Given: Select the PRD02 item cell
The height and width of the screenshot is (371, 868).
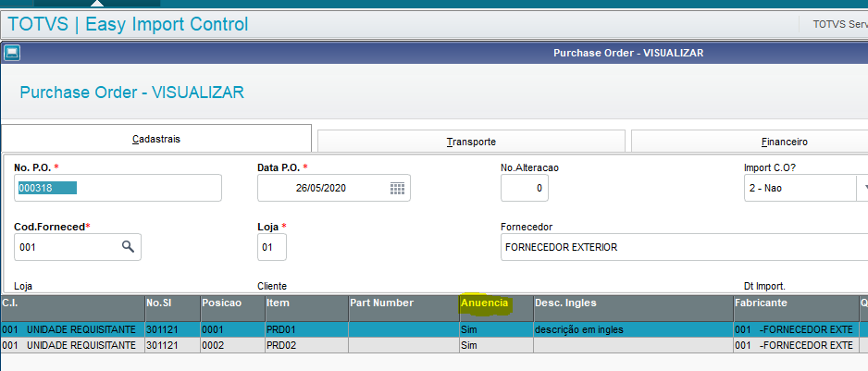Looking at the screenshot, I should pos(306,345).
